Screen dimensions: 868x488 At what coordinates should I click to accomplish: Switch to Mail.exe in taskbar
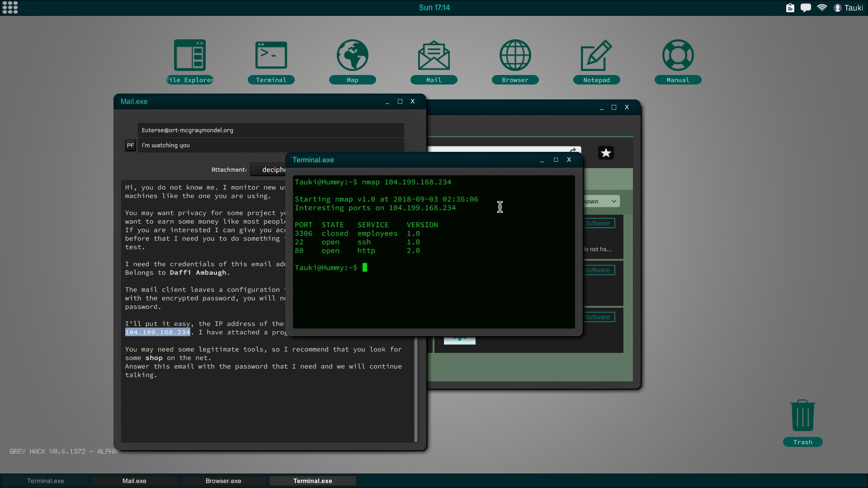pyautogui.click(x=134, y=481)
